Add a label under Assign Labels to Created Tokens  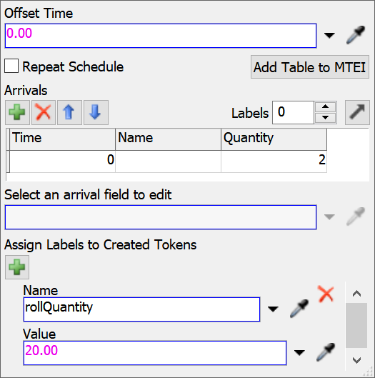(17, 267)
